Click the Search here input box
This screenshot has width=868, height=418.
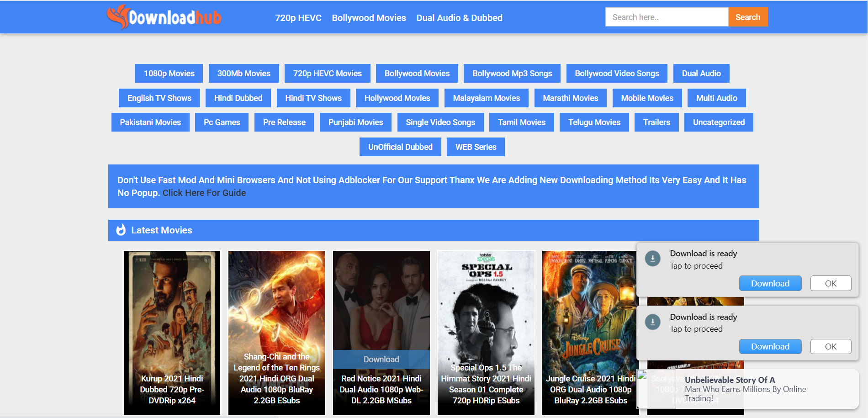pos(667,16)
